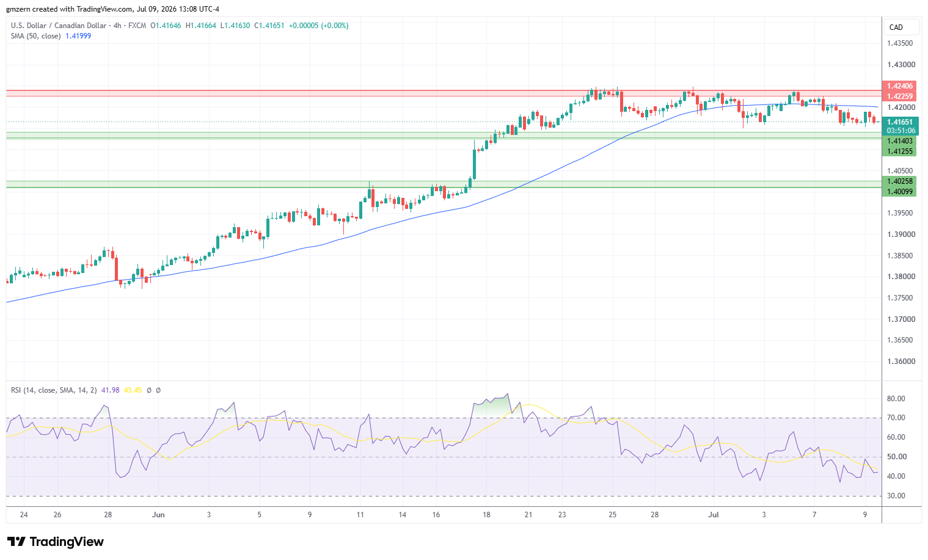Image resolution: width=928 pixels, height=560 pixels.
Task: Click the Jul label on the time axis
Action: [x=714, y=515]
